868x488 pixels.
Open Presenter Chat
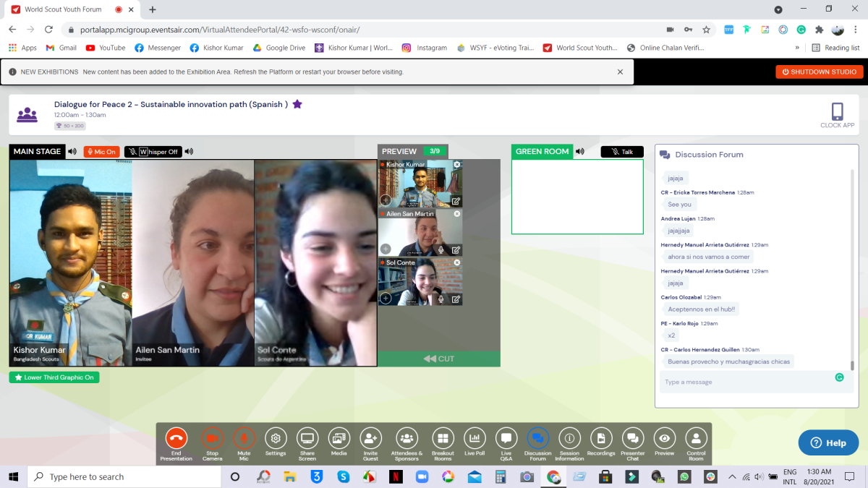pos(632,438)
